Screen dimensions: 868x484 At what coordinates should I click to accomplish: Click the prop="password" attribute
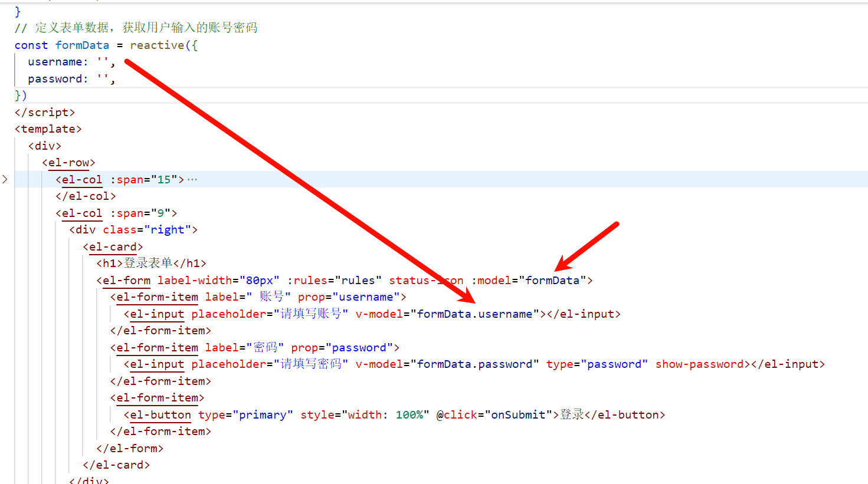click(342, 347)
